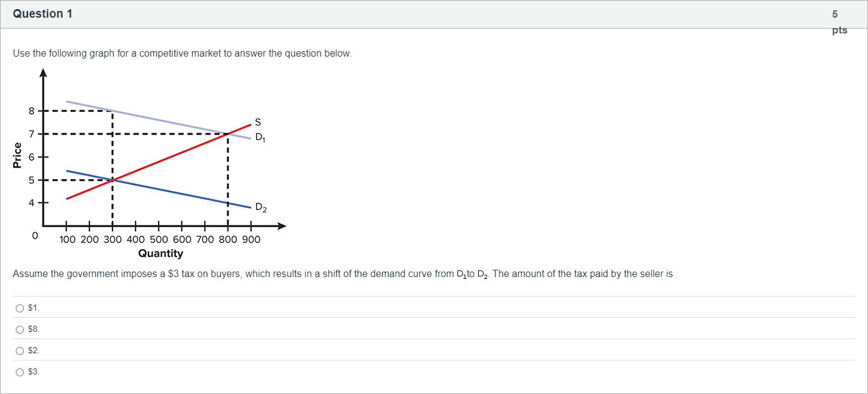Viewport: 868px width, 394px height.
Task: Click the "Quantity" axis title
Action: pos(161,253)
